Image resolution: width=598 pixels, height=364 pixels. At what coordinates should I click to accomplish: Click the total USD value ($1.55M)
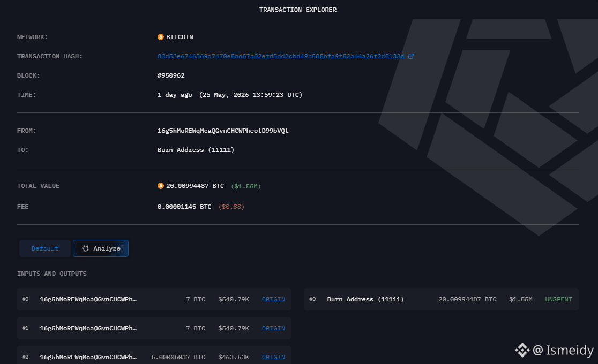tap(245, 186)
